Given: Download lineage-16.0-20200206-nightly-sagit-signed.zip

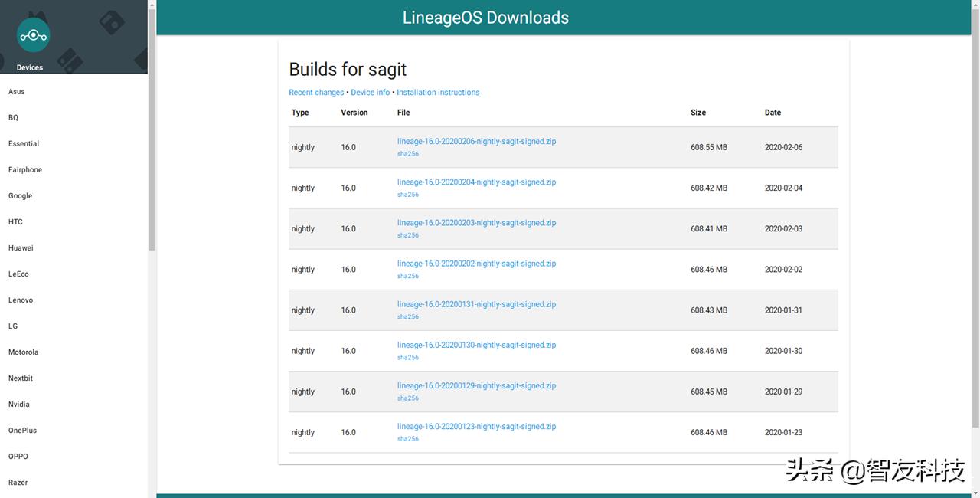Looking at the screenshot, I should click(476, 141).
